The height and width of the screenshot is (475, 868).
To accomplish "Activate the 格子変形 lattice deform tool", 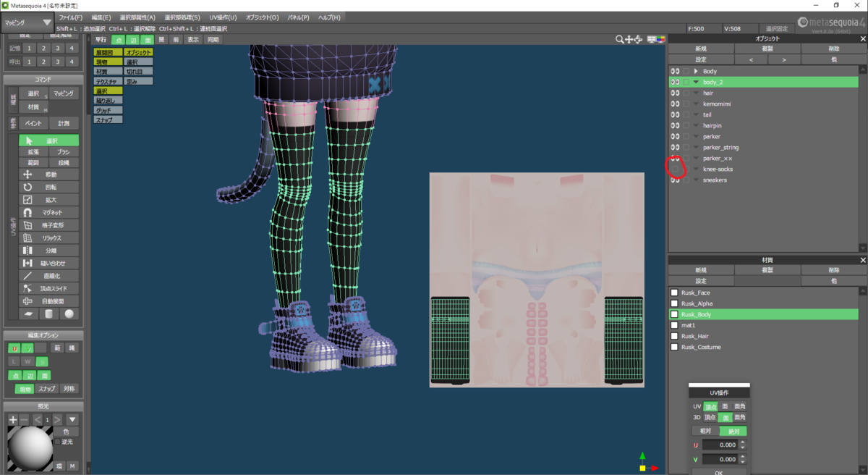I will pyautogui.click(x=49, y=225).
